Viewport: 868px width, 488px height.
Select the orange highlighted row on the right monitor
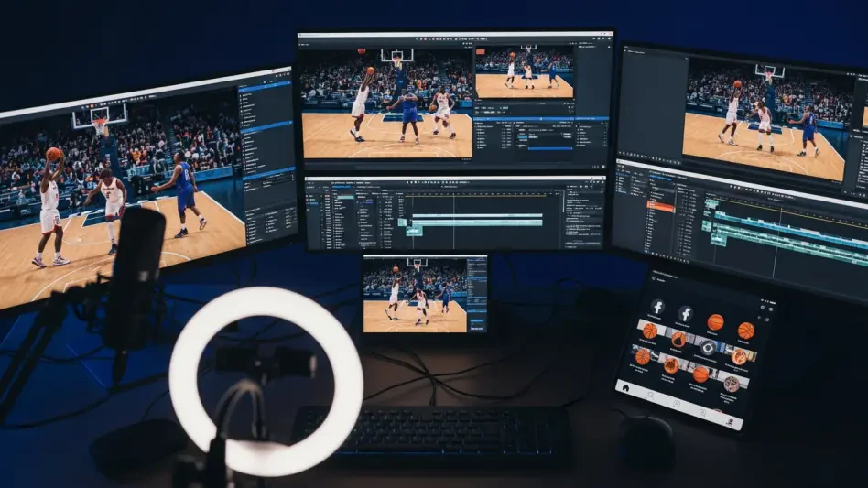pos(660,207)
